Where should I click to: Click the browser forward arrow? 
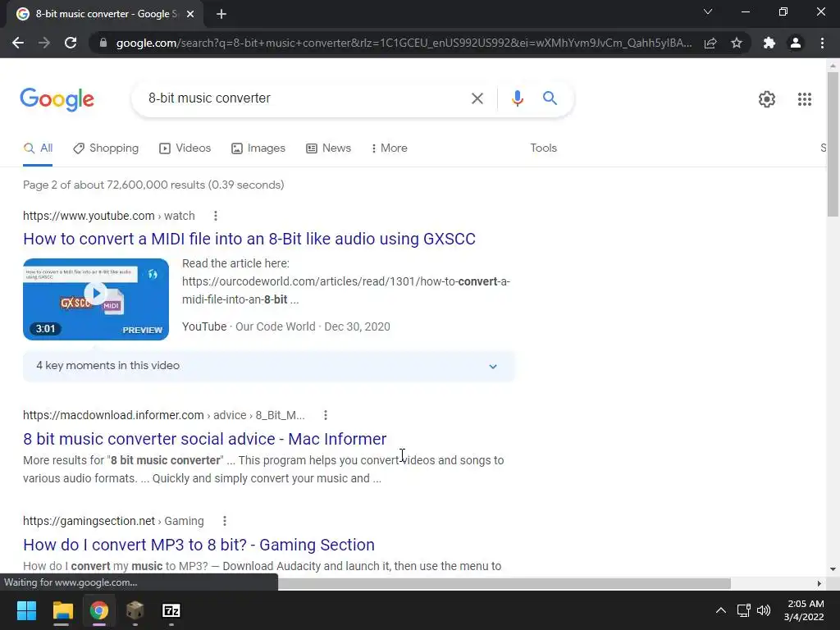click(44, 43)
